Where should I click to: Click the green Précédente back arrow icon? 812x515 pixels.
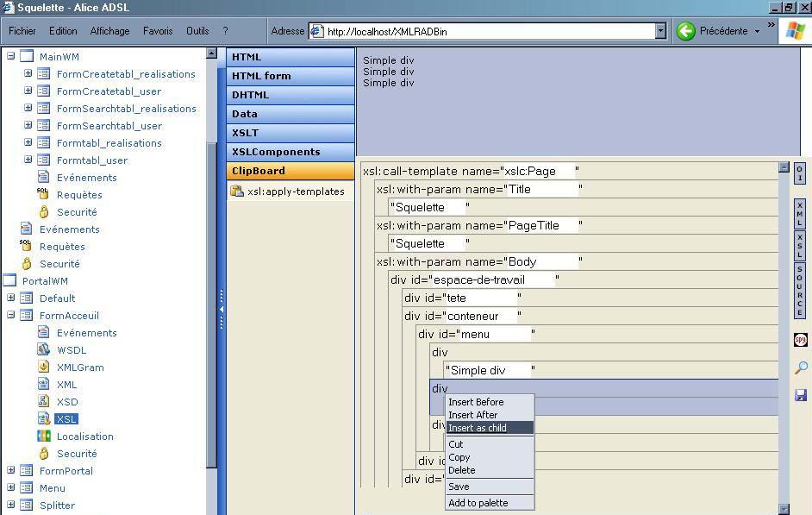point(686,31)
